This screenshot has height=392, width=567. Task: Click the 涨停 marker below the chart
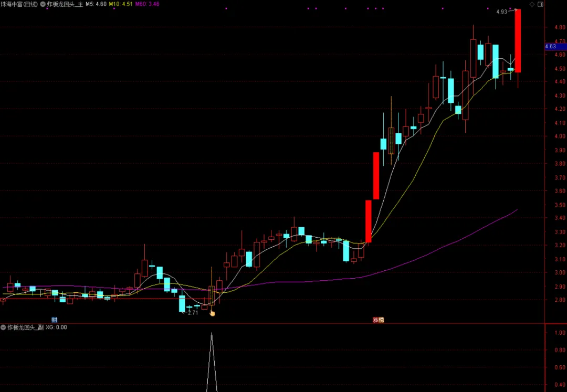tap(378, 320)
